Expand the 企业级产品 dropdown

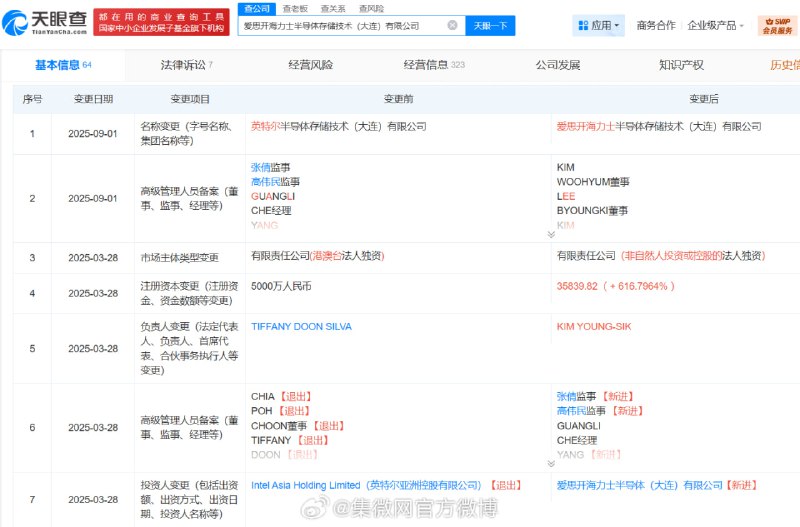[715, 25]
